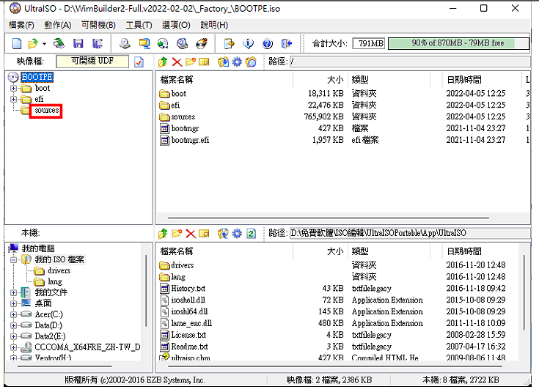Select the sources folder in the image tree
Viewport: 539px width, 392px height.
47,111
